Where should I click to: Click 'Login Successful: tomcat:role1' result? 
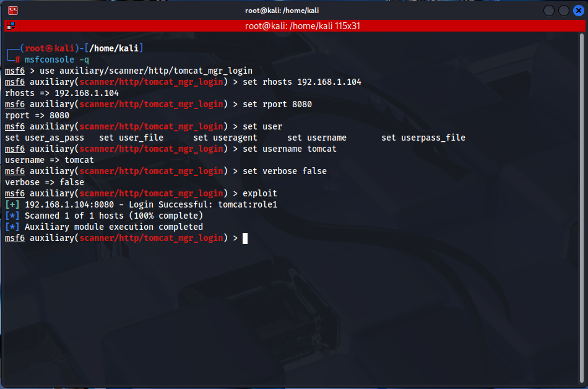pos(203,204)
